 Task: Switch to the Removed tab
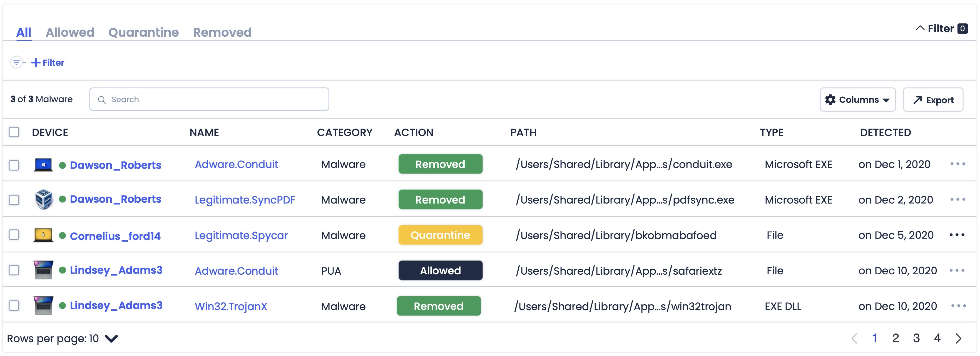click(x=222, y=32)
